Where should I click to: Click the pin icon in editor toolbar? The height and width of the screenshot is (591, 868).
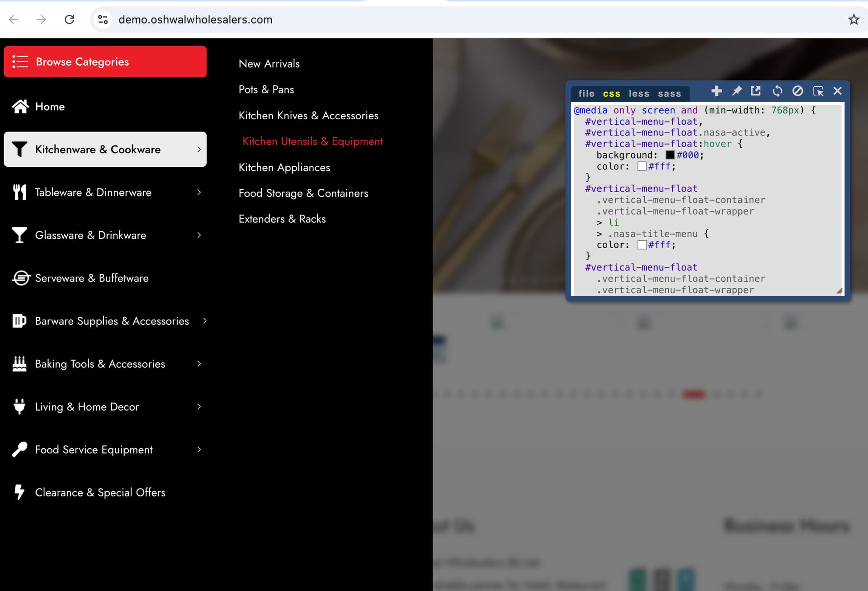coord(737,91)
